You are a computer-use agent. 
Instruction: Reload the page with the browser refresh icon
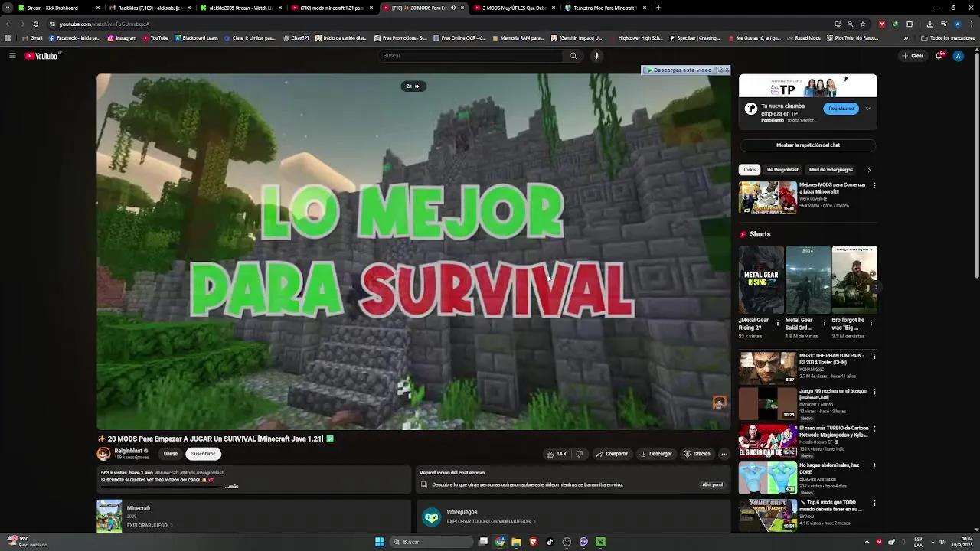tap(35, 24)
